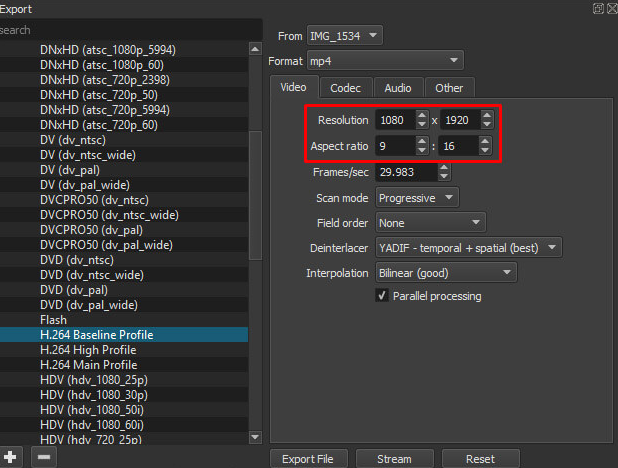Click the preset list scrollbar up arrow

[255, 49]
